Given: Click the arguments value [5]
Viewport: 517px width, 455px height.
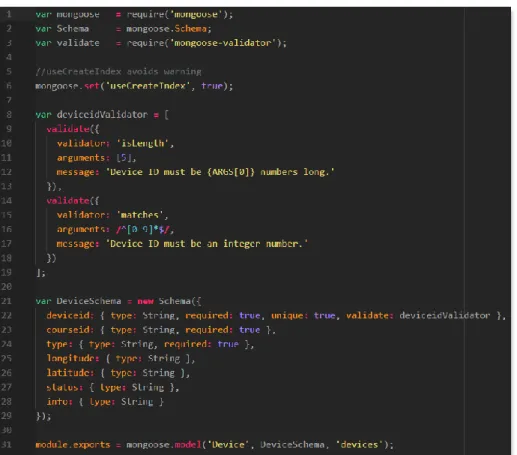Looking at the screenshot, I should coord(124,158).
